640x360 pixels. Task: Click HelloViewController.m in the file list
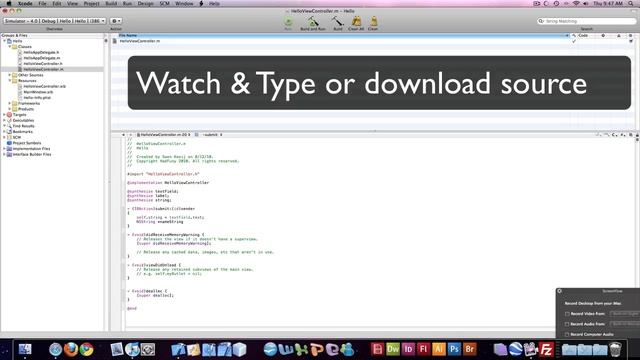pos(140,41)
